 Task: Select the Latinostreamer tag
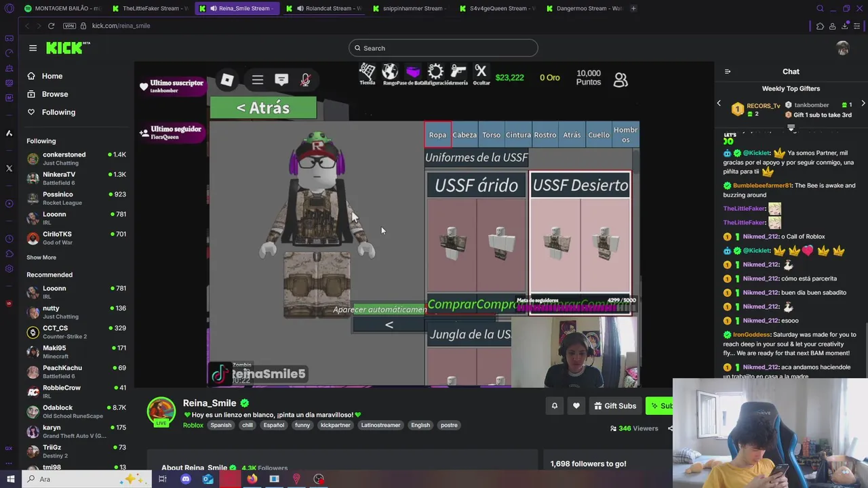click(380, 425)
